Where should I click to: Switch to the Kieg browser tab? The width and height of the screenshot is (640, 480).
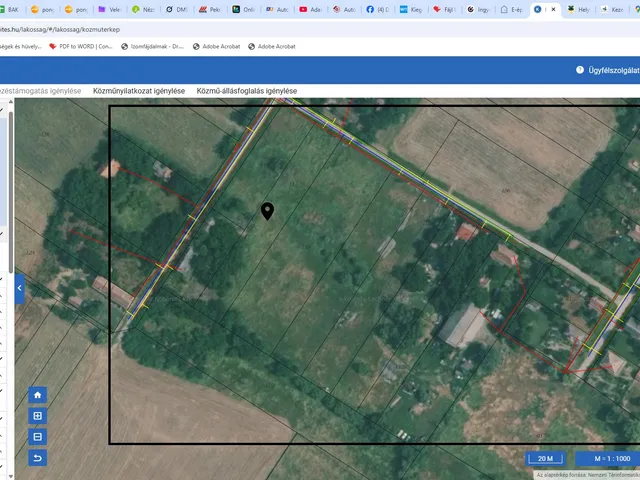tap(411, 9)
